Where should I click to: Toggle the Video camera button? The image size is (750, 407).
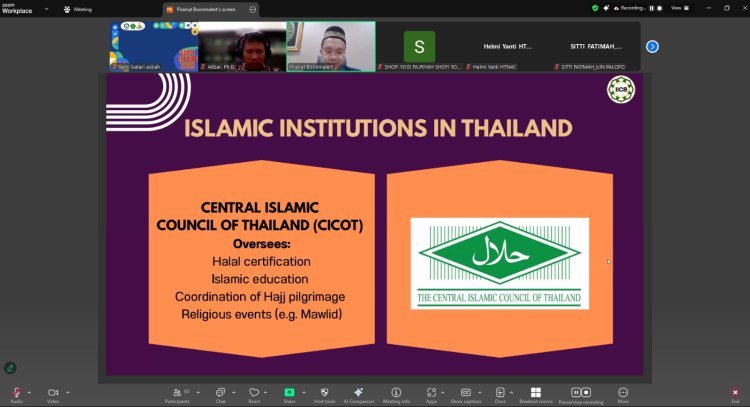(53, 395)
